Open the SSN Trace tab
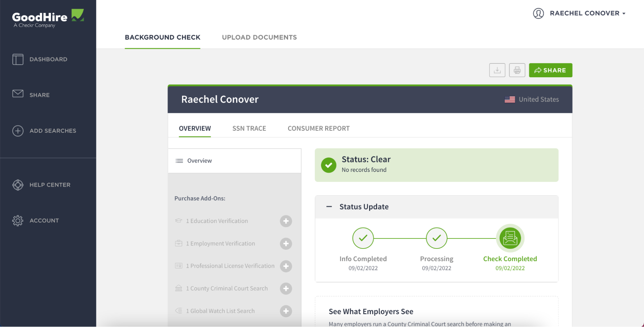The width and height of the screenshot is (644, 327). pos(249,128)
